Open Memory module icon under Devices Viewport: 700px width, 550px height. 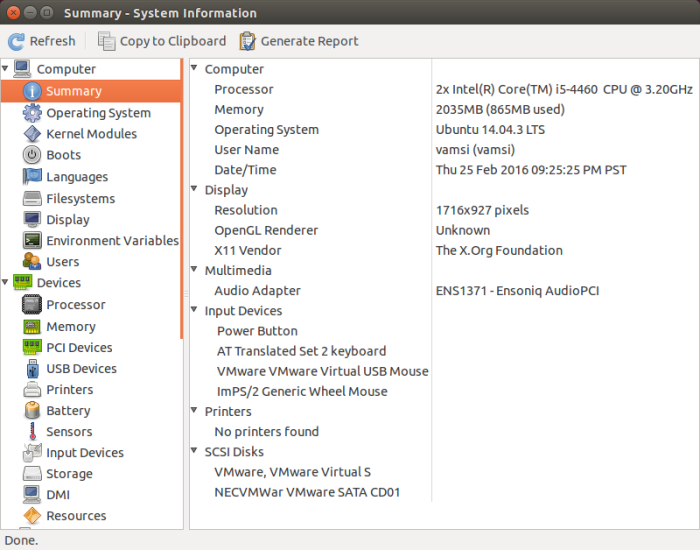pyautogui.click(x=32, y=326)
